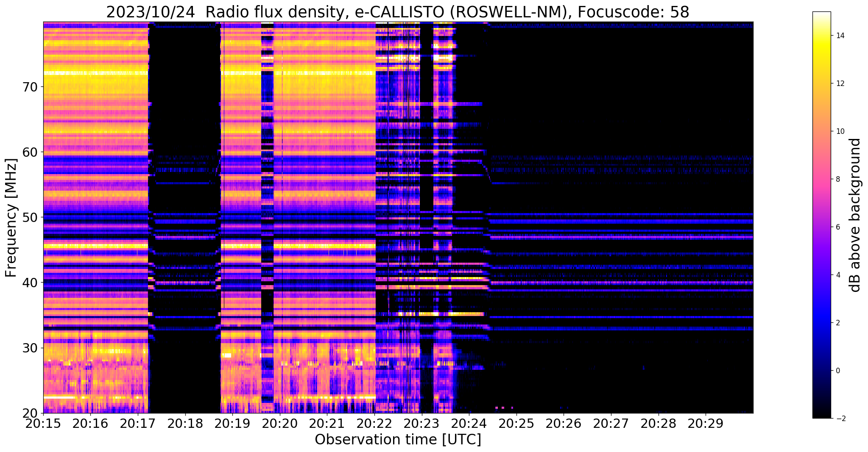868x452 pixels.
Task: Click the 20:28 time tick label
Action: [x=658, y=424]
